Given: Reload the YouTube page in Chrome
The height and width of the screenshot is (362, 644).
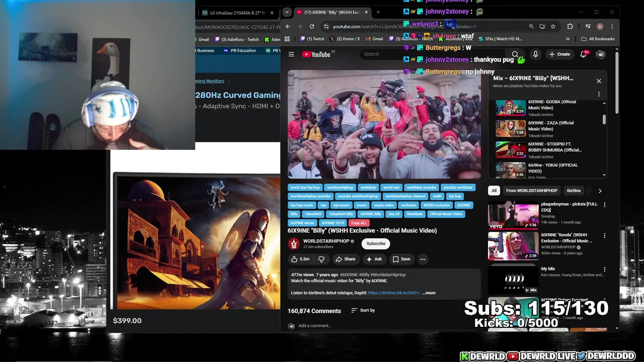Looking at the screenshot, I should pyautogui.click(x=312, y=26).
